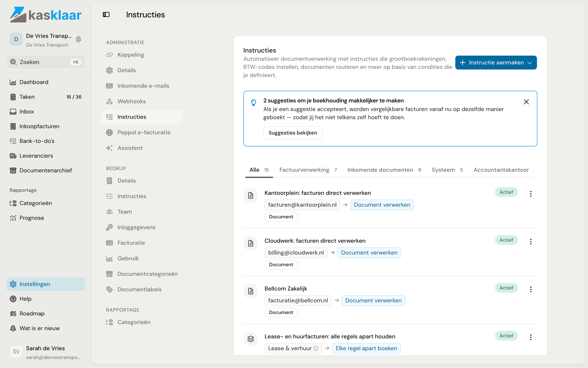
Task: Toggle the sidebar panel icon
Action: [x=106, y=15]
